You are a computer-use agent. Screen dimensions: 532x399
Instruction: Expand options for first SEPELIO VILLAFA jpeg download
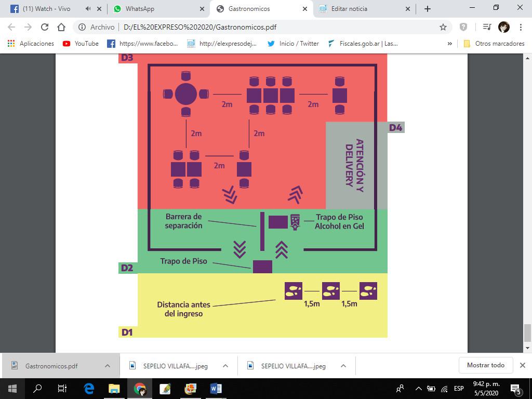click(x=225, y=366)
